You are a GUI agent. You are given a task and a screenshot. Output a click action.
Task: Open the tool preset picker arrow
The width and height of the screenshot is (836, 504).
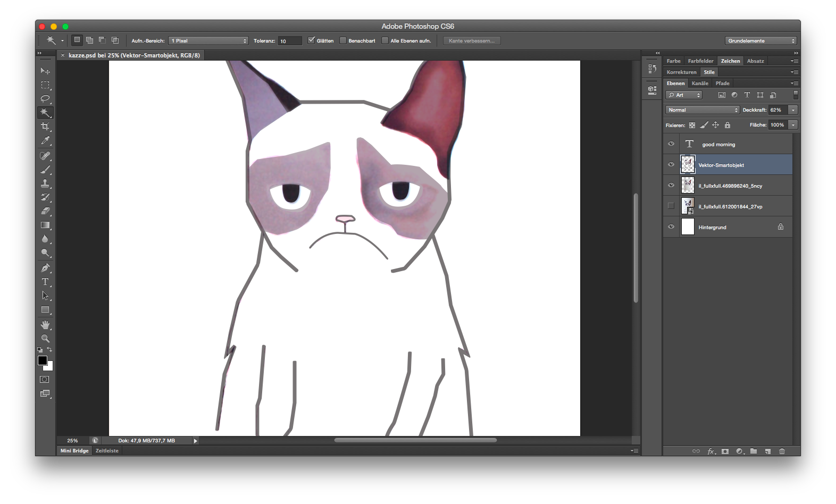(62, 41)
